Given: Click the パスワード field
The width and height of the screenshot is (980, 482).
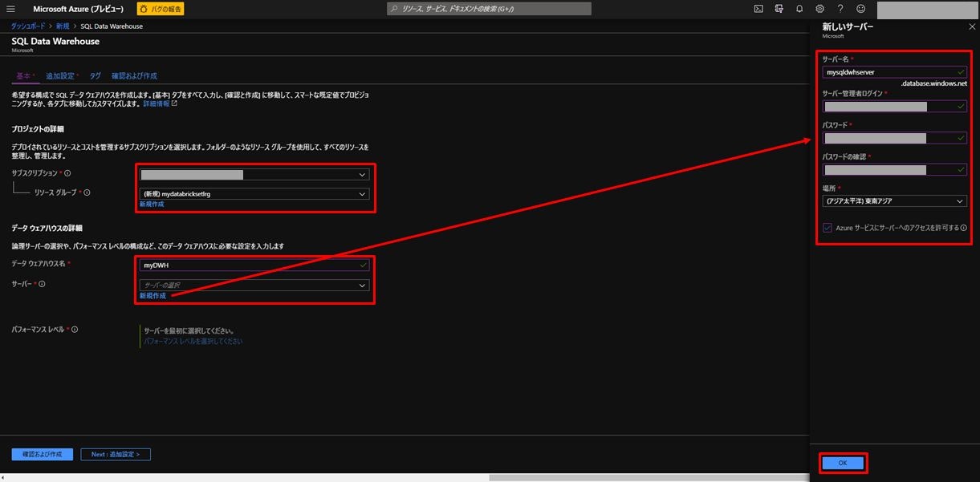Looking at the screenshot, I should pyautogui.click(x=895, y=138).
